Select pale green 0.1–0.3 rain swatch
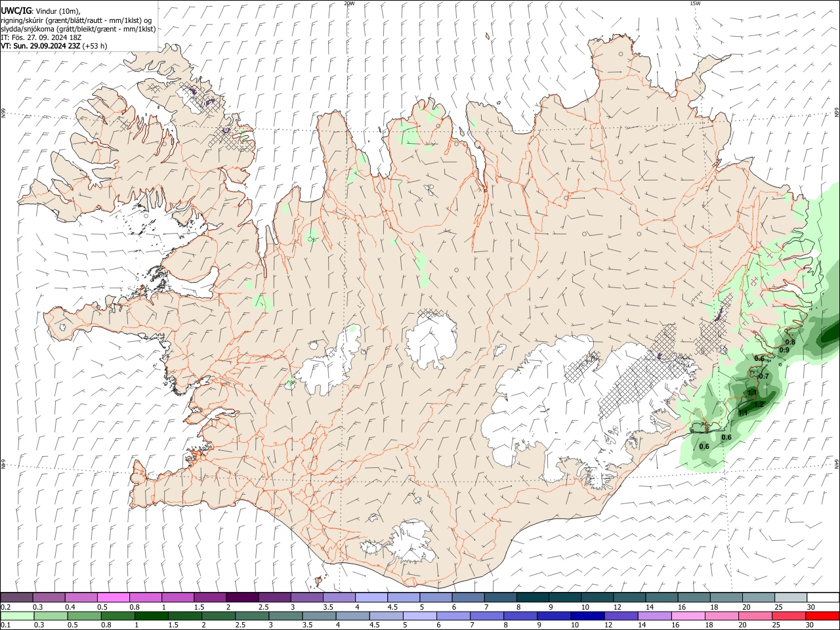 pos(16,616)
